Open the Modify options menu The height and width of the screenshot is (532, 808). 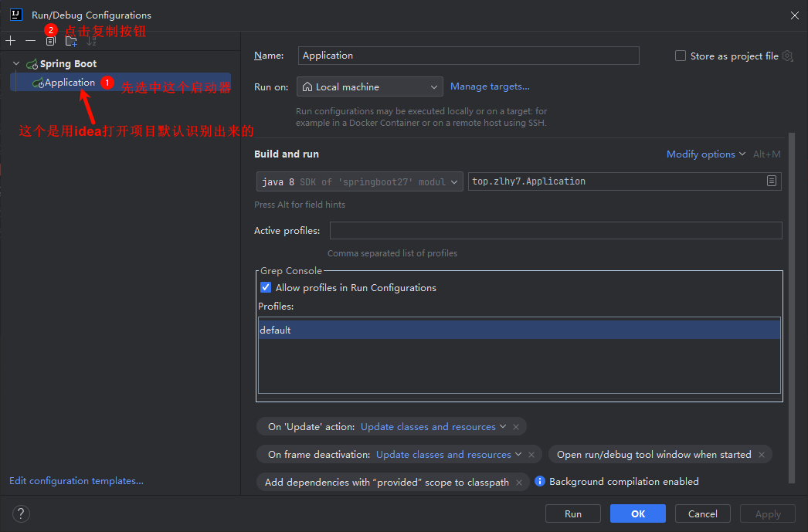click(705, 154)
